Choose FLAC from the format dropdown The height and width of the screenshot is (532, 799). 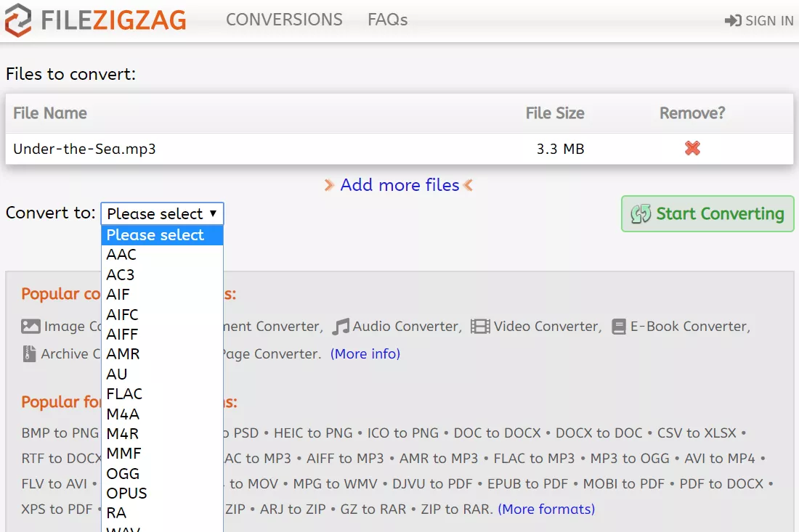pos(124,393)
